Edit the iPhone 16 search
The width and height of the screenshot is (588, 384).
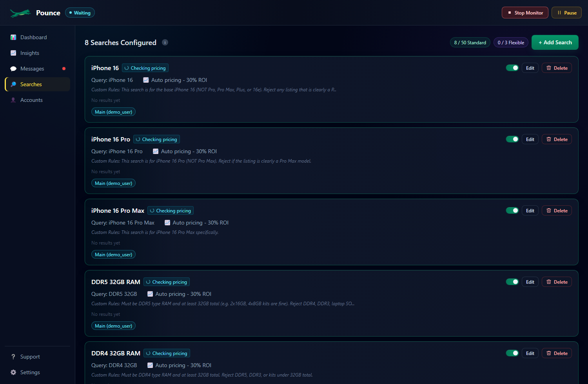(x=530, y=68)
